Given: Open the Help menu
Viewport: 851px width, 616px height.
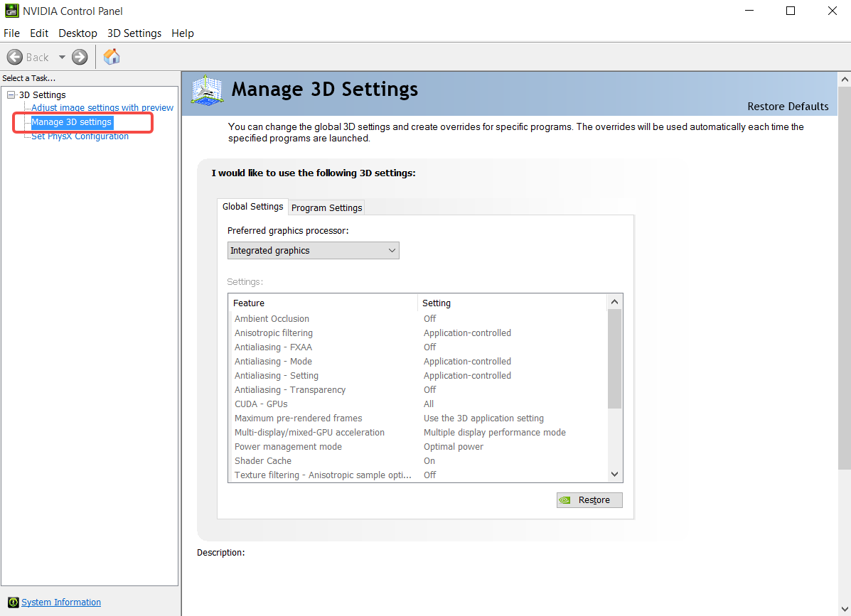Looking at the screenshot, I should tap(182, 33).
